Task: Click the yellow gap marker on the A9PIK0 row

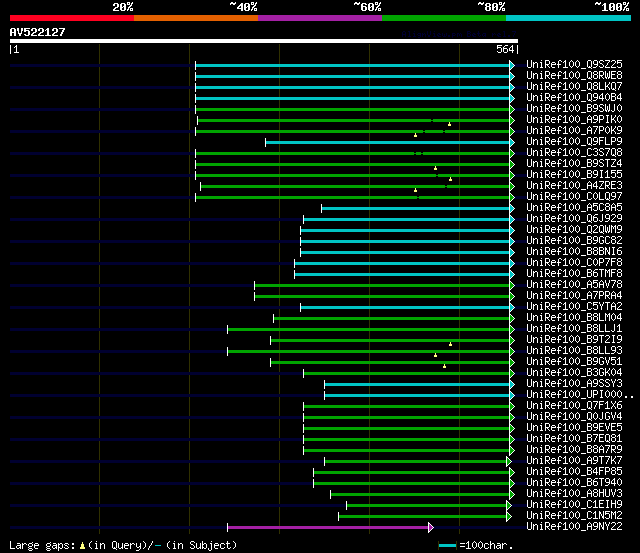Action: (x=449, y=124)
